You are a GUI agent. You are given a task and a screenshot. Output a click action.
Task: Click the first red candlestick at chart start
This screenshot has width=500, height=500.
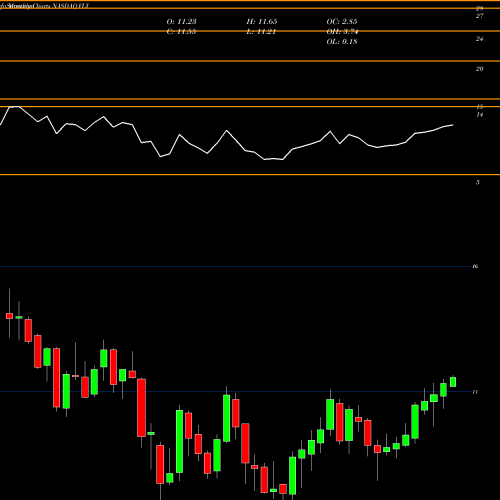coord(9,316)
